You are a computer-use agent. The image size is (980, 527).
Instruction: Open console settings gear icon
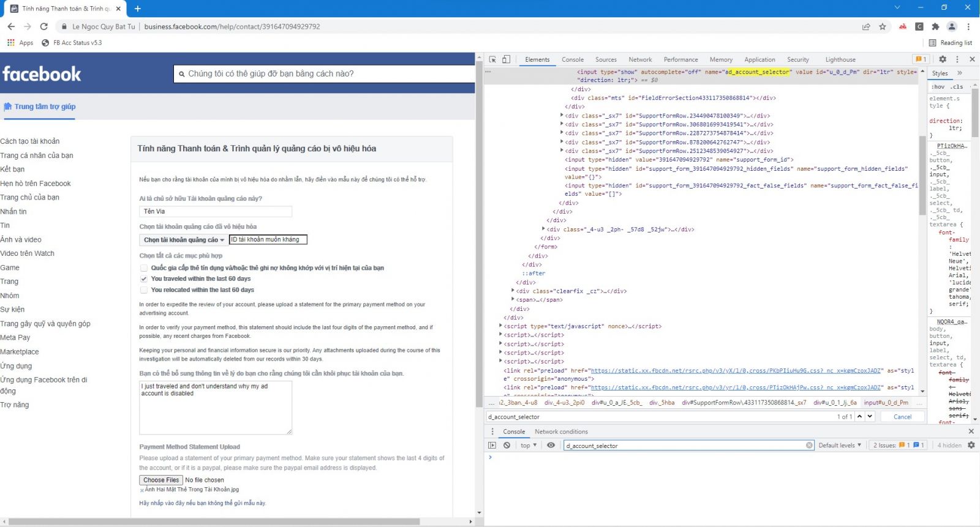[x=971, y=445]
